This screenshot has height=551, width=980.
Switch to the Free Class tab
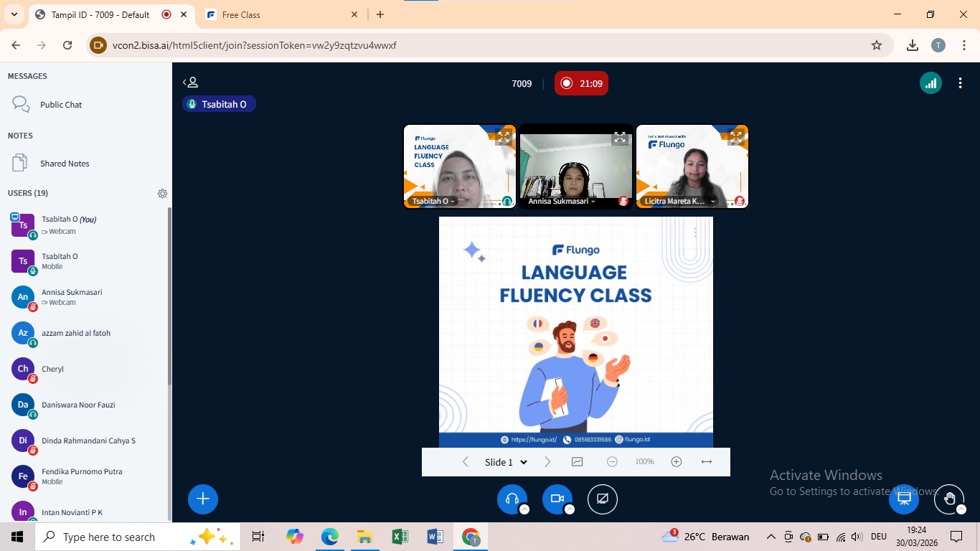click(x=280, y=14)
